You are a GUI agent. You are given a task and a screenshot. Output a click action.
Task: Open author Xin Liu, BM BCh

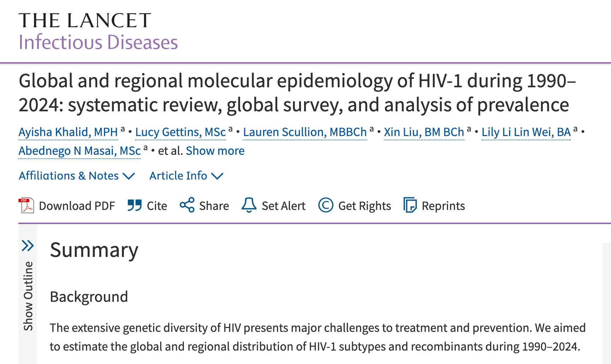click(424, 132)
